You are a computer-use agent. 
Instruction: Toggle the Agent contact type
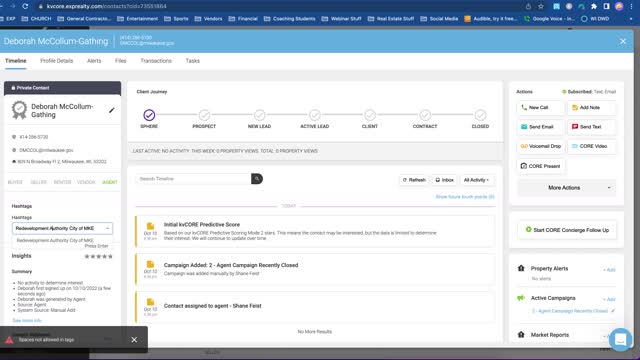tap(110, 182)
